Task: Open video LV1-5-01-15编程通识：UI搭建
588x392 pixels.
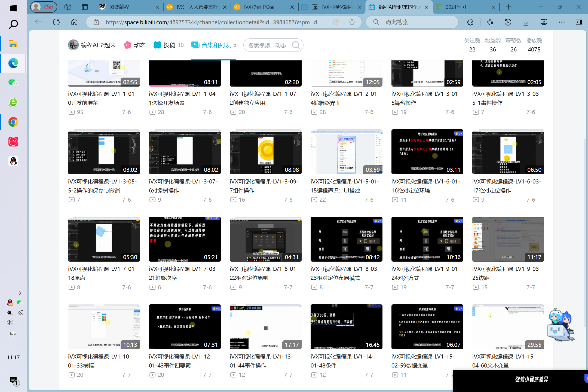Action: click(345, 186)
